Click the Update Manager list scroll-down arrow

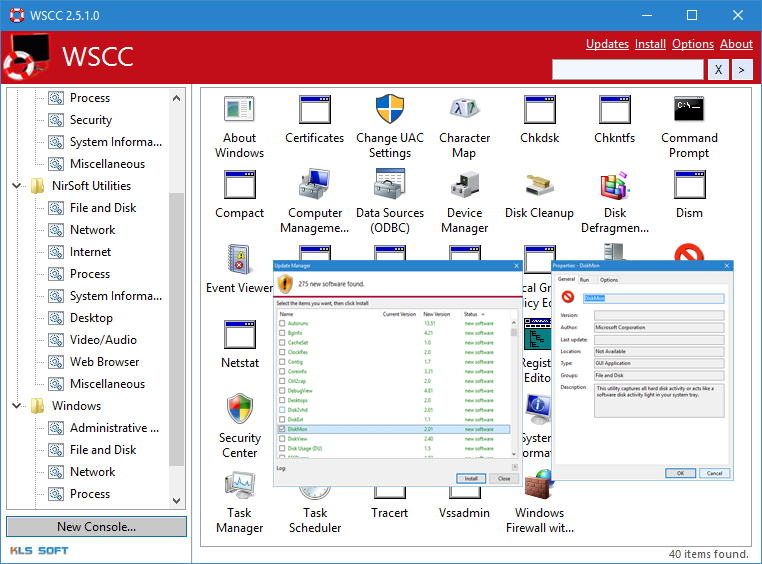(x=514, y=454)
